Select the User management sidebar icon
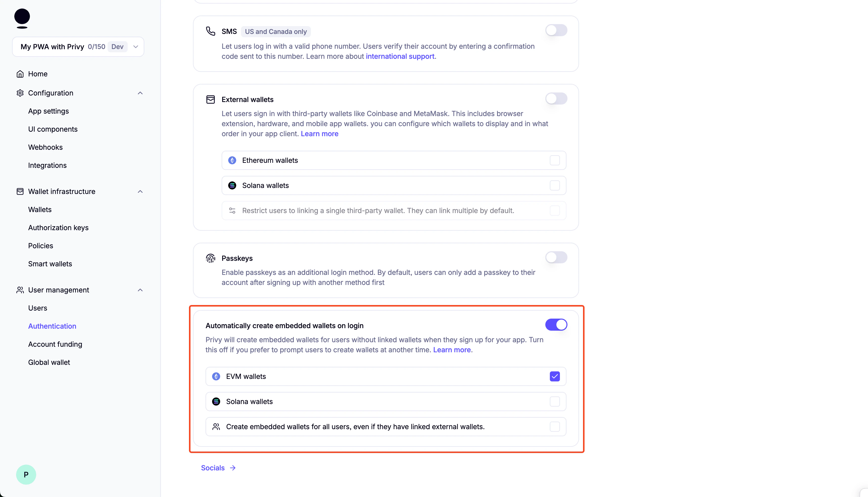Screen dimensions: 868x497 point(20,290)
